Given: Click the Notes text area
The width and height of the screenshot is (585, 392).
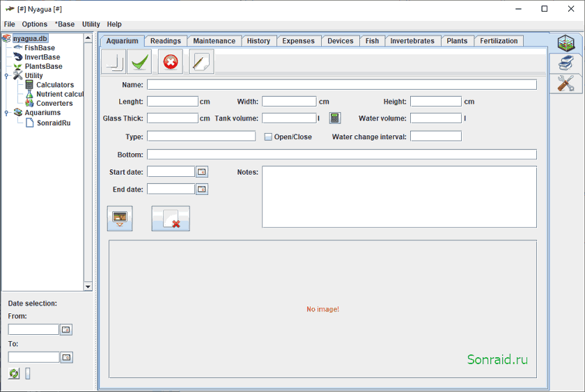Looking at the screenshot, I should [x=399, y=196].
